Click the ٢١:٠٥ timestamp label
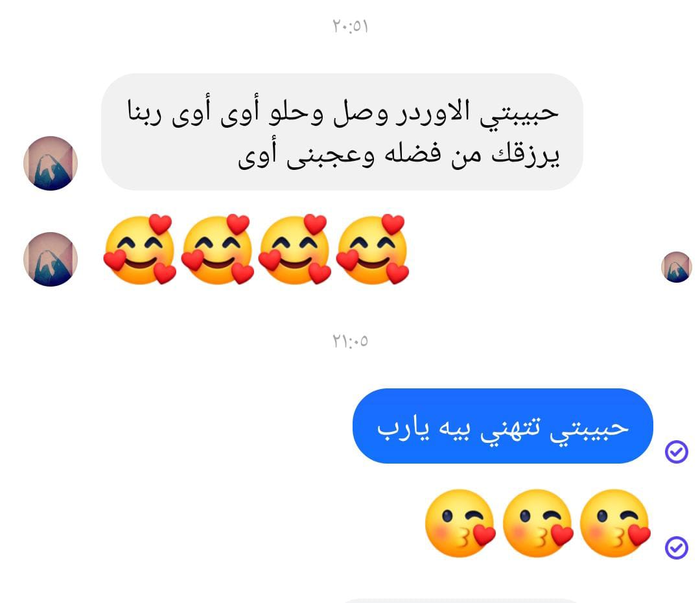Image resolution: width=700 pixels, height=603 pixels. pyautogui.click(x=351, y=341)
